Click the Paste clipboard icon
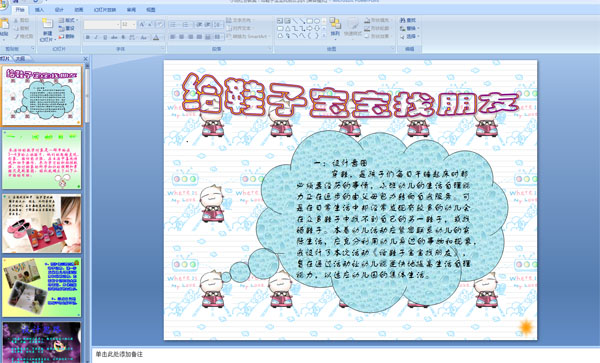 pos(4,24)
